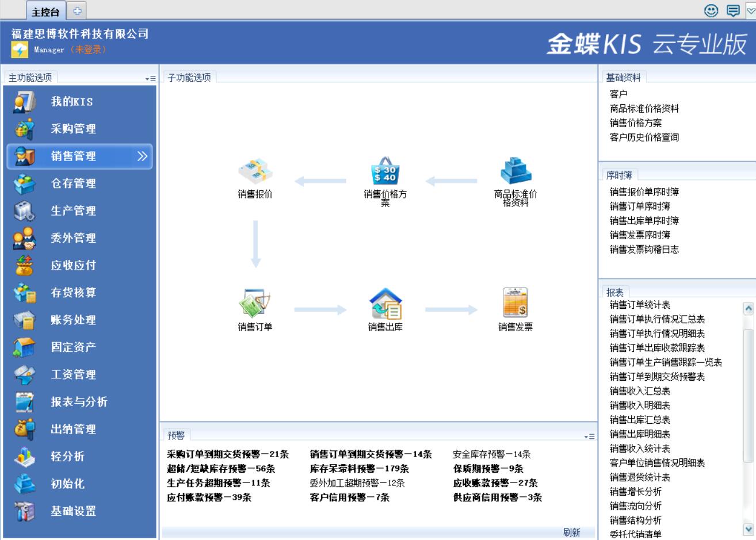The image size is (756, 540).
Task: Select the 初始化 module icon
Action: coord(25,484)
